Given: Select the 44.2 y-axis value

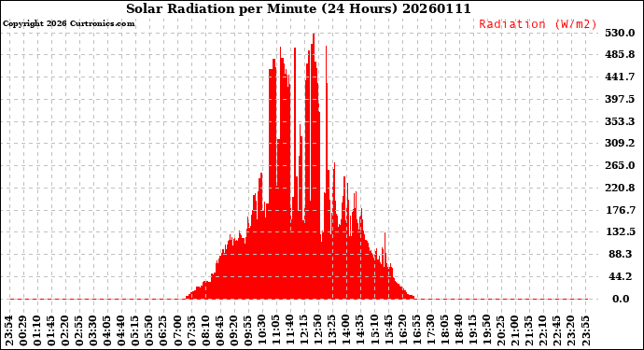Looking at the screenshot, I should pos(620,276).
